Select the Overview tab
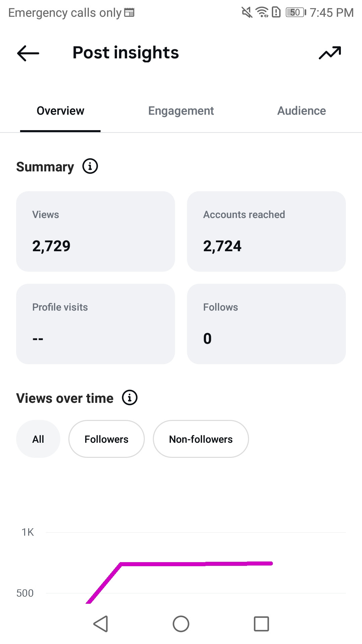Screen dimensions: 362x644 pos(60,111)
